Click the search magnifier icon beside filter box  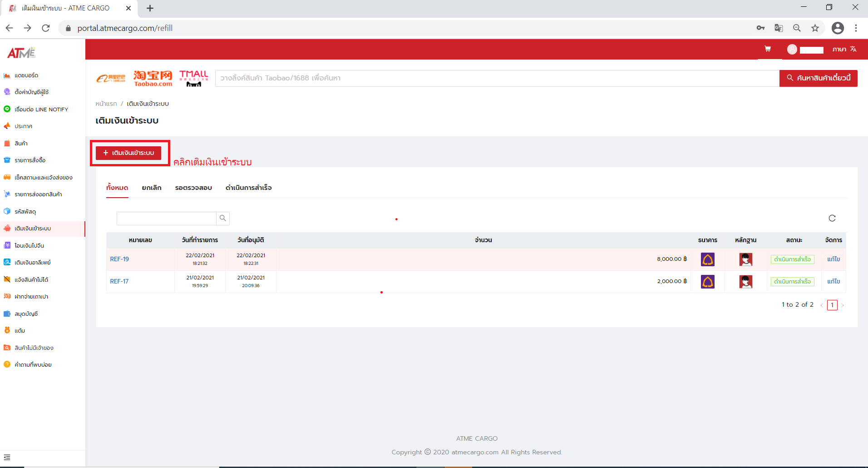(223, 218)
